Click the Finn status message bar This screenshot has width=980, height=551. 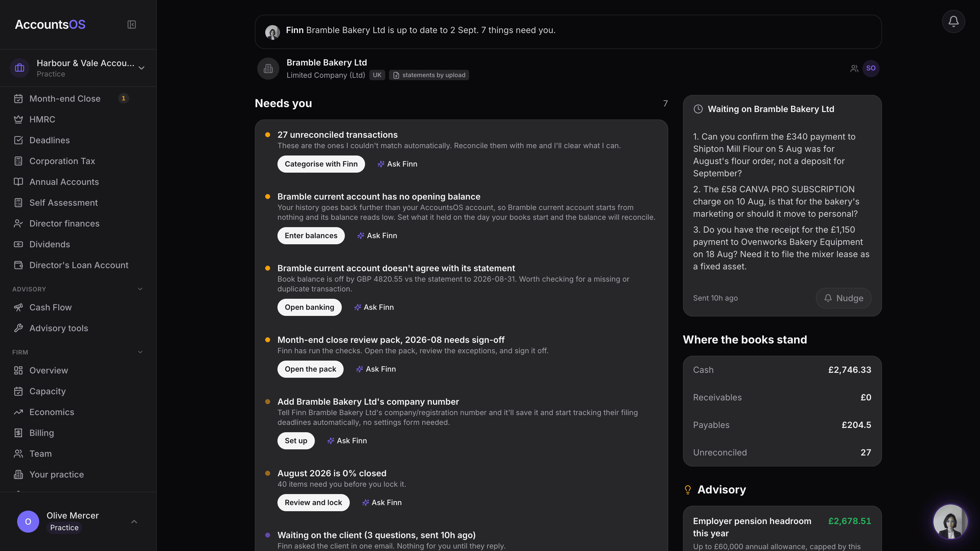568,32
